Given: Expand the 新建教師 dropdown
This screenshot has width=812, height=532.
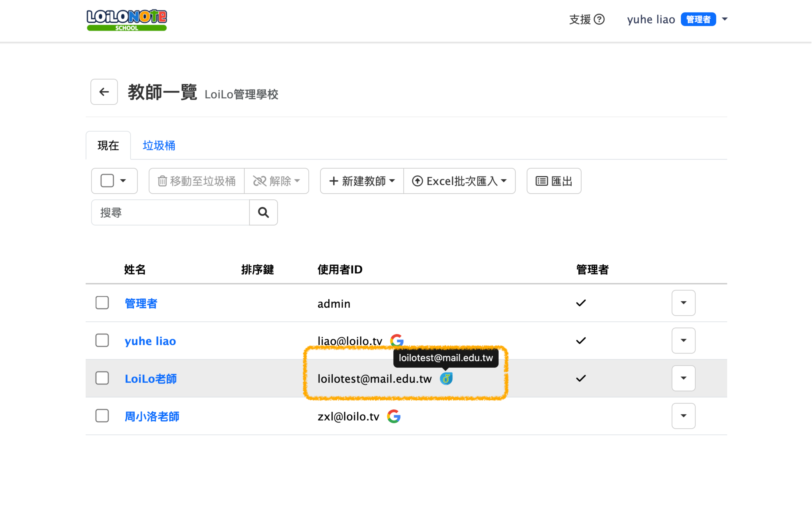Looking at the screenshot, I should point(362,181).
